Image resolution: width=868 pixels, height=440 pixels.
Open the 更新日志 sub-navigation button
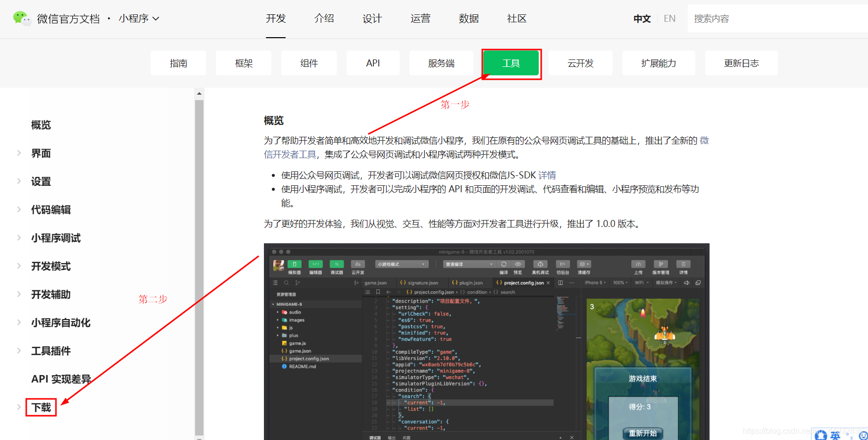pos(741,63)
